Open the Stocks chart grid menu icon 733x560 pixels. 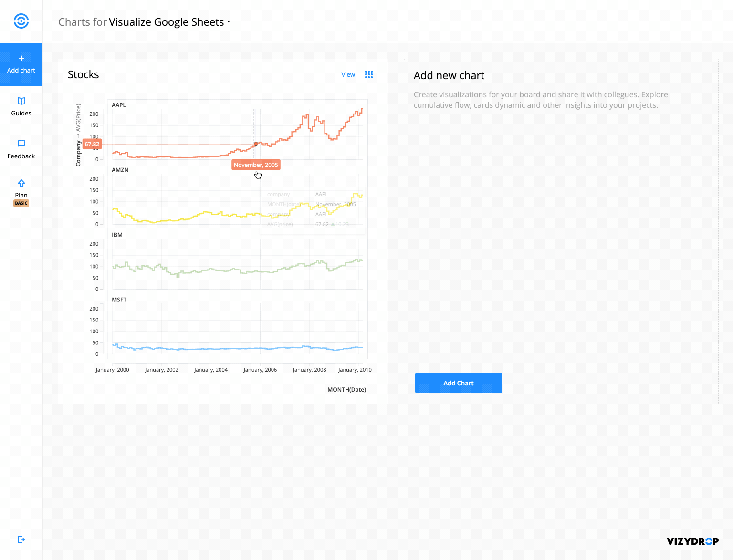[x=369, y=74]
